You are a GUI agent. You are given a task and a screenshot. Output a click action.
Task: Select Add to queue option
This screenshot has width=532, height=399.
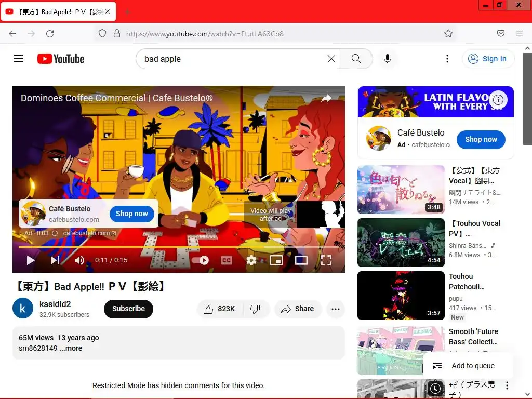click(468, 366)
